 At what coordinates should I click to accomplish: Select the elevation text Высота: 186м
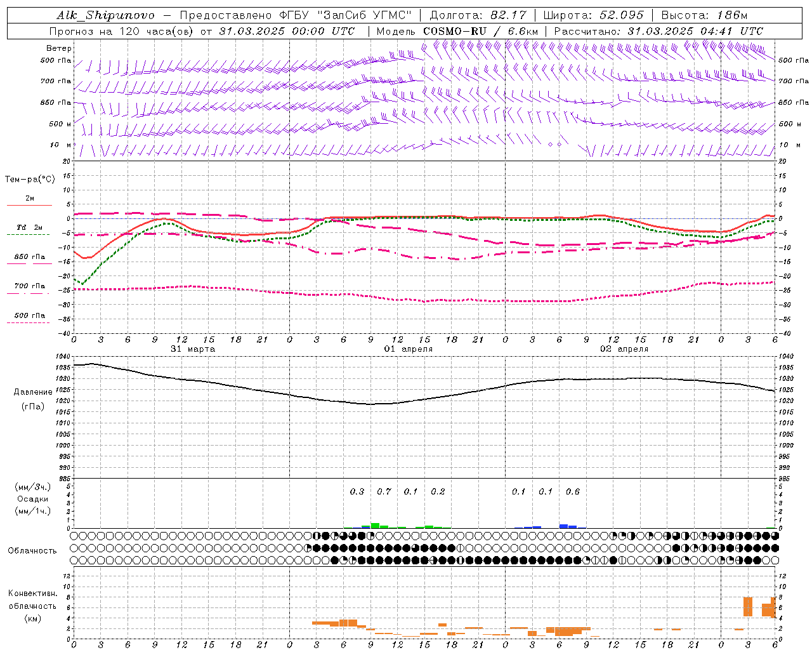point(704,15)
